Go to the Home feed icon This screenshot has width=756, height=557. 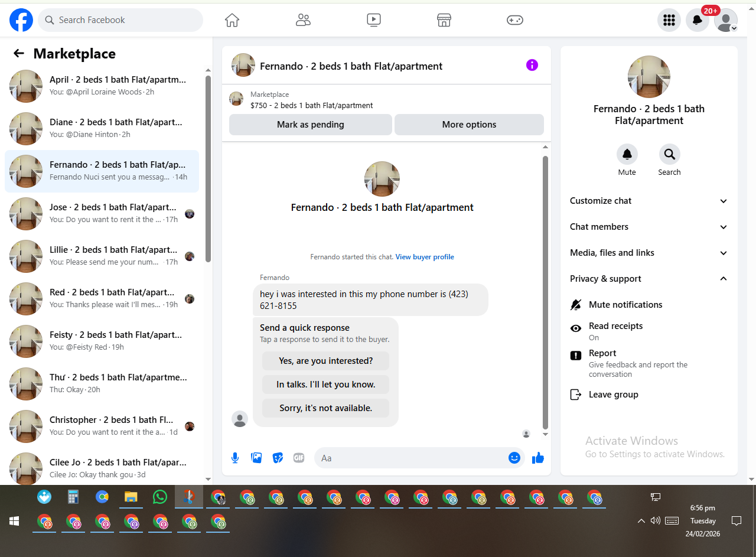(232, 20)
